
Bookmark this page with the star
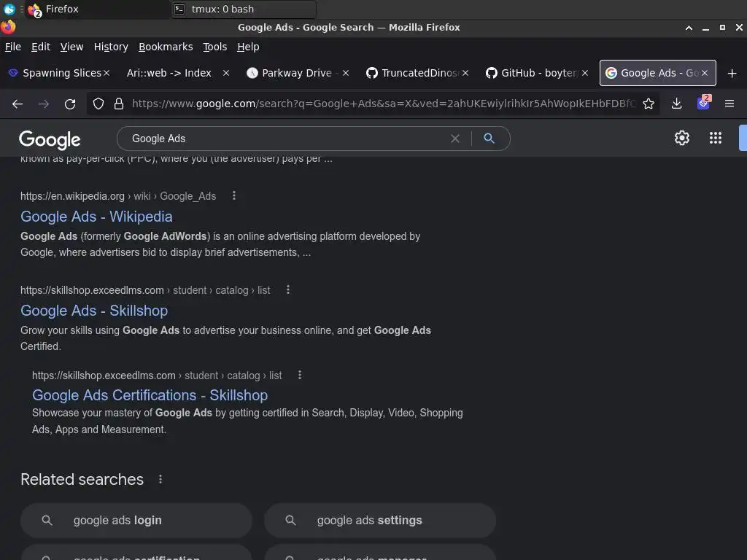point(649,104)
